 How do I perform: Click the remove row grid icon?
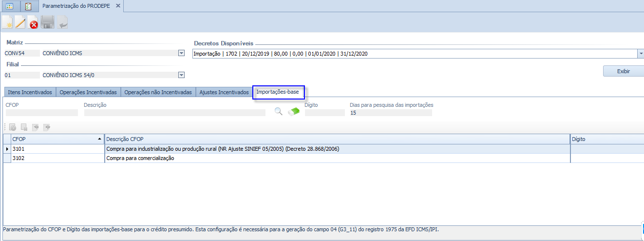(x=24, y=127)
